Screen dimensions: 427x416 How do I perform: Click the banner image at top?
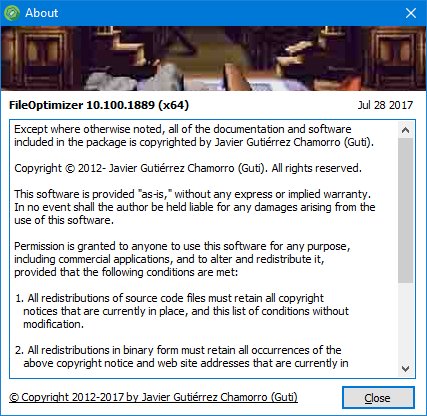[x=213, y=58]
